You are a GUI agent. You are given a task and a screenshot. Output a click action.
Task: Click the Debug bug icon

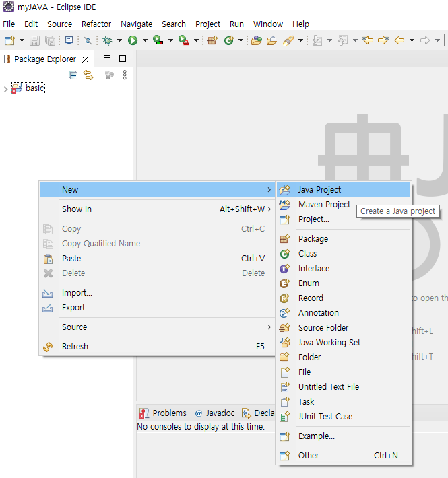tap(107, 40)
